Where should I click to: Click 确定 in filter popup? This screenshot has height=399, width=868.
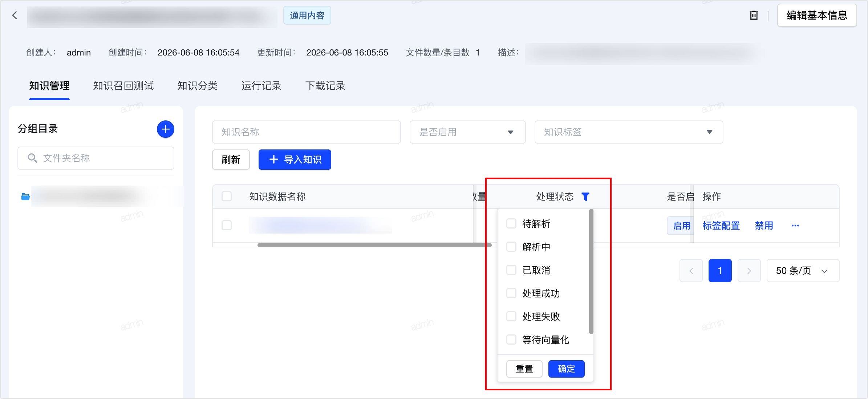coord(567,369)
